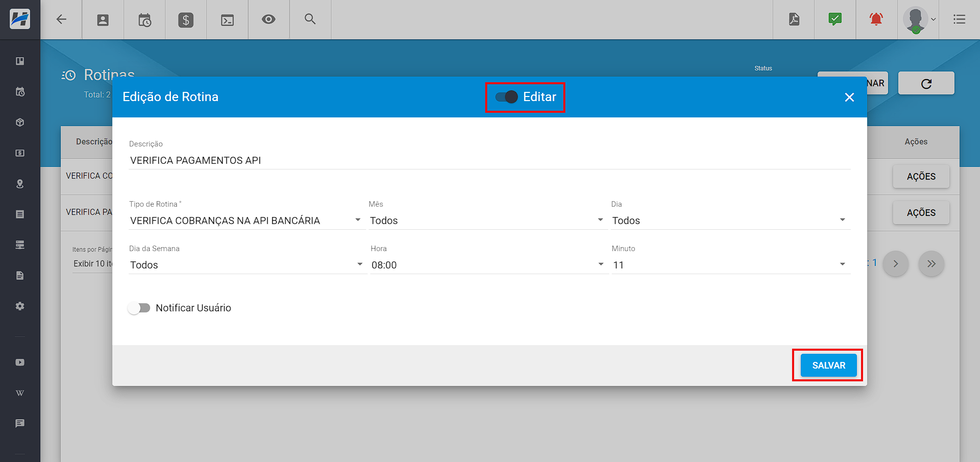Open the list menu icon at top right
Screen dimensions: 980x462
[960, 19]
